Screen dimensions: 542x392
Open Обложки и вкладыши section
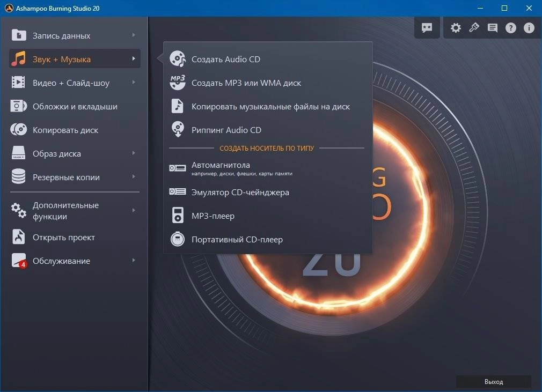click(x=75, y=106)
